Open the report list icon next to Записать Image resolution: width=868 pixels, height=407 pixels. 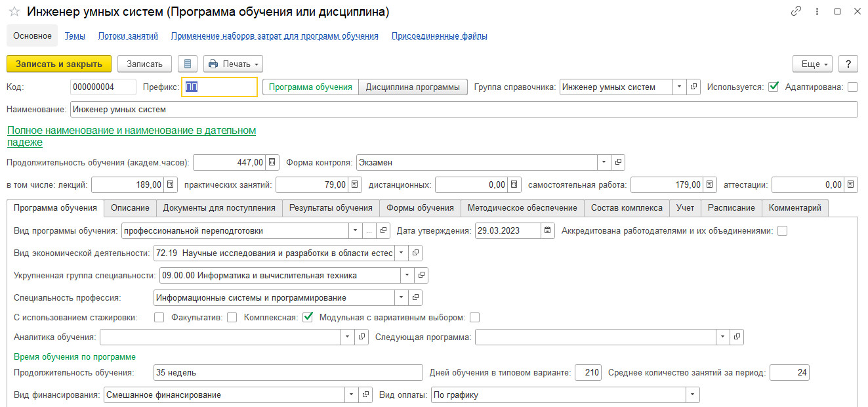point(188,64)
